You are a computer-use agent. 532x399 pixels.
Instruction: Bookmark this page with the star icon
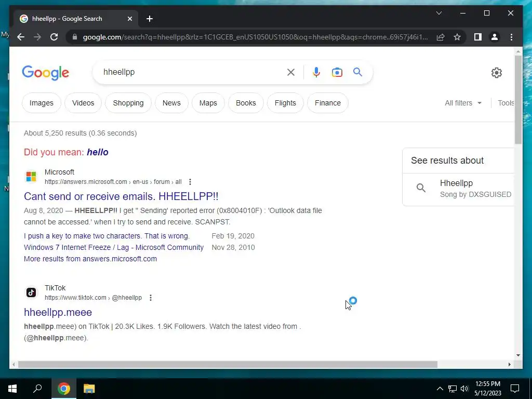[457, 37]
